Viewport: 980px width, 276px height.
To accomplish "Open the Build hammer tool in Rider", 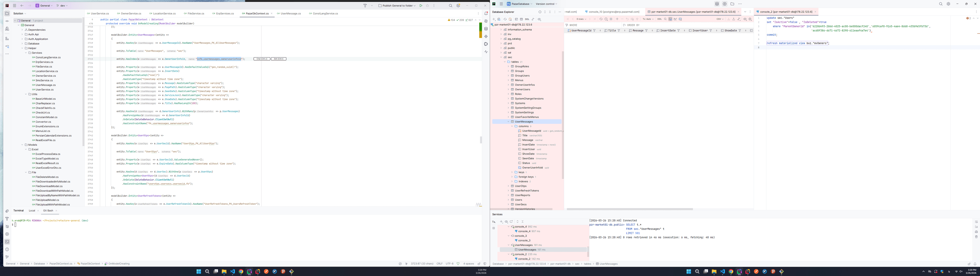I will (x=365, y=6).
